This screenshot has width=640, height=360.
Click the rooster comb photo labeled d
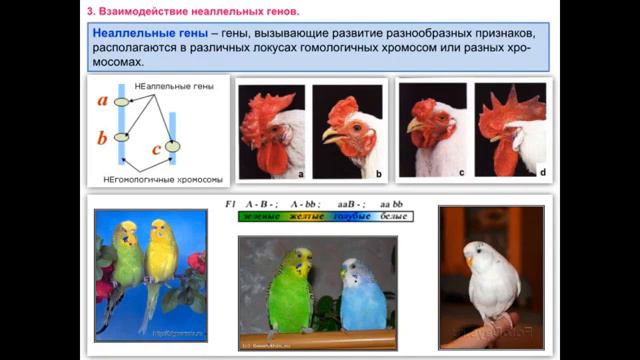(x=510, y=130)
